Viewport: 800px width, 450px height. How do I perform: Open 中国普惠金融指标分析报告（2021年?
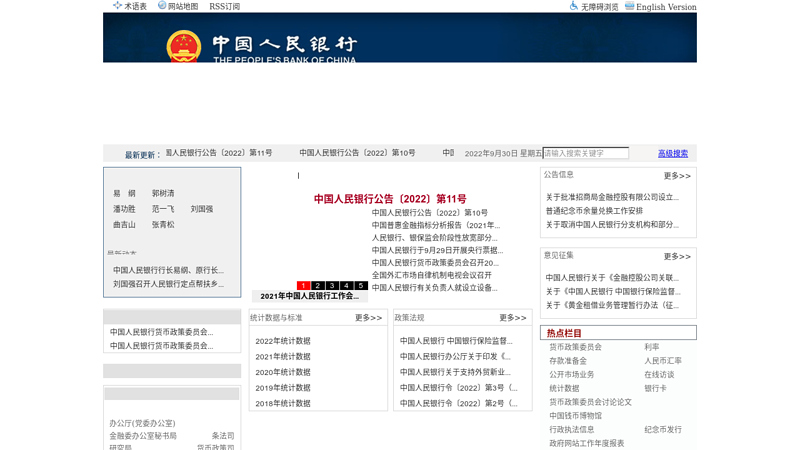tap(436, 225)
